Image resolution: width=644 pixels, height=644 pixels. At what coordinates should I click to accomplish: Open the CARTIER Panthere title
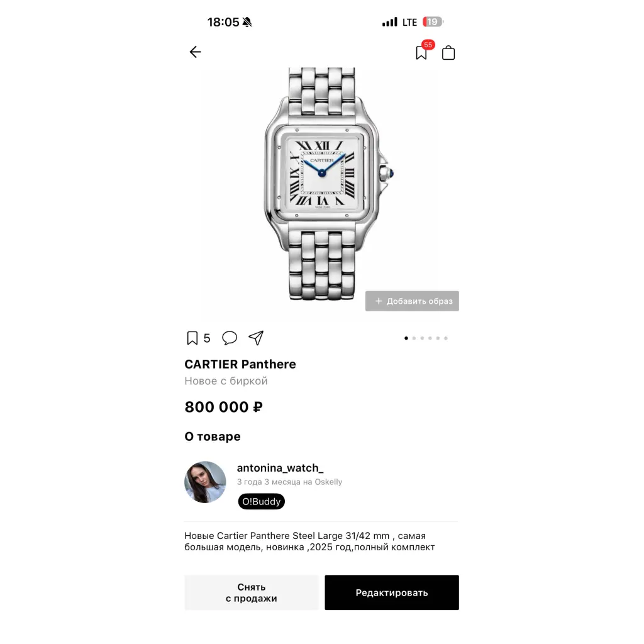click(x=240, y=364)
